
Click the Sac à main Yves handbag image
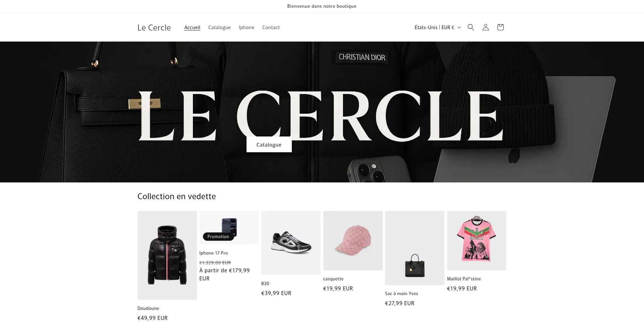point(415,248)
